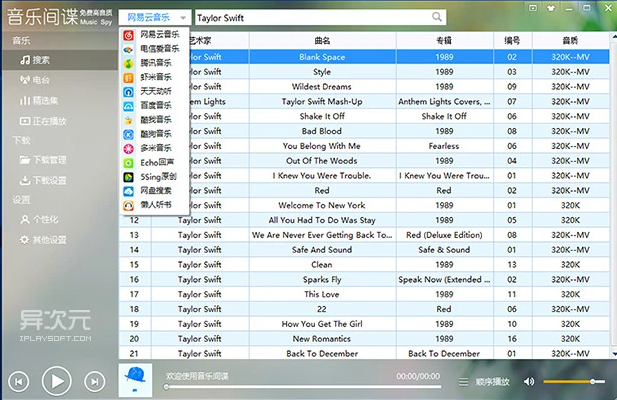The height and width of the screenshot is (400, 617).
Task: Click the 天天动听 blue icon
Action: [128, 92]
